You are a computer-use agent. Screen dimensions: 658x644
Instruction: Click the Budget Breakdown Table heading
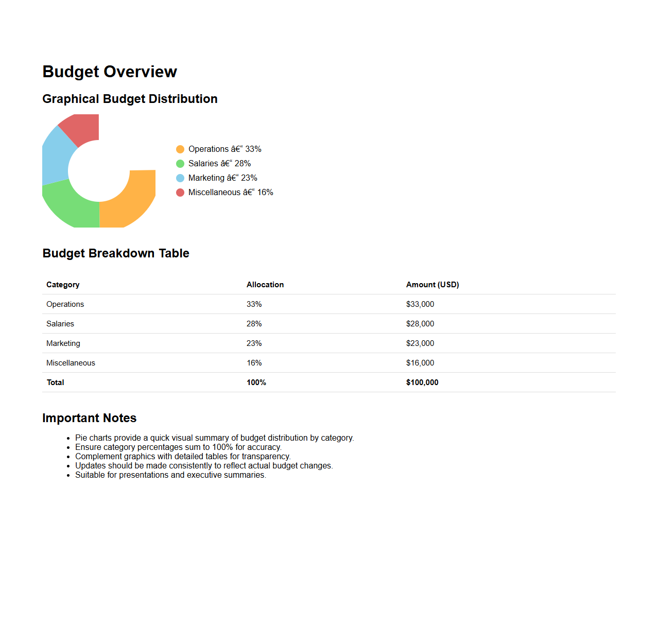pos(116,253)
